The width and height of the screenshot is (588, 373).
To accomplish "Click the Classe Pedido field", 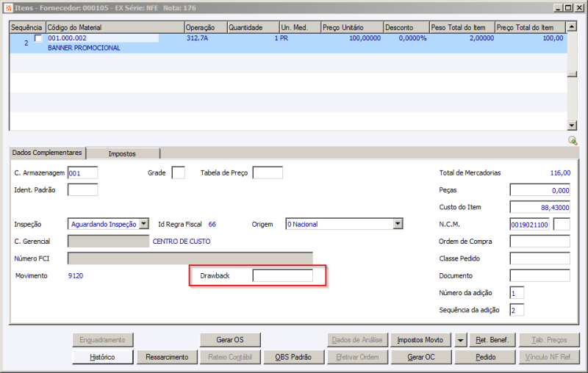I will (540, 258).
